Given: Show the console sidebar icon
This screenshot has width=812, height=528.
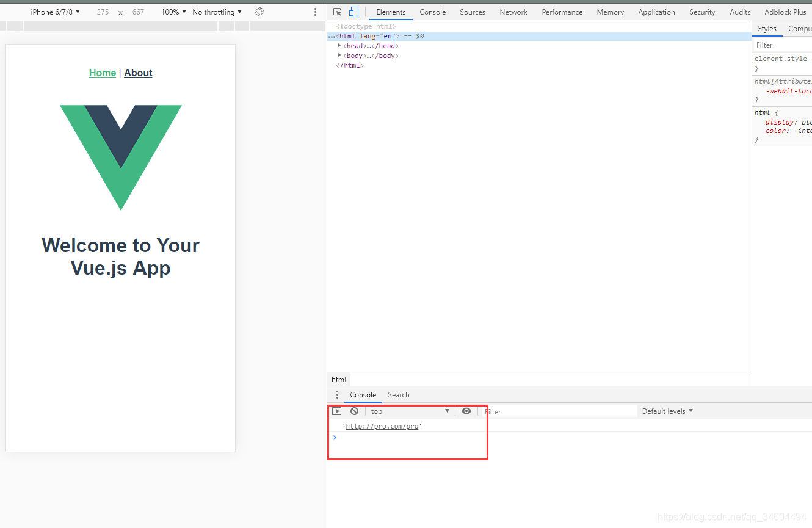Looking at the screenshot, I should tap(336, 411).
